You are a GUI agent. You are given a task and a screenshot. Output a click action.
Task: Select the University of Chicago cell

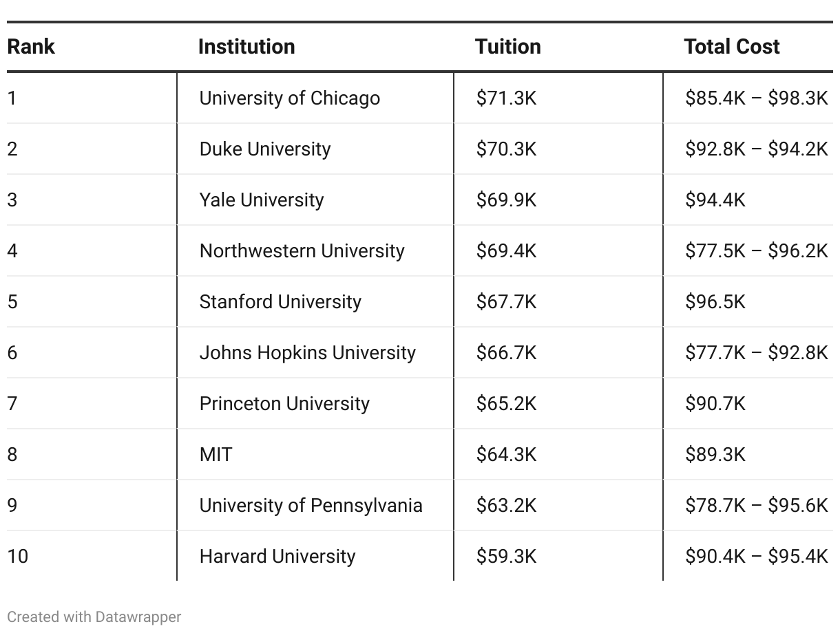(289, 98)
